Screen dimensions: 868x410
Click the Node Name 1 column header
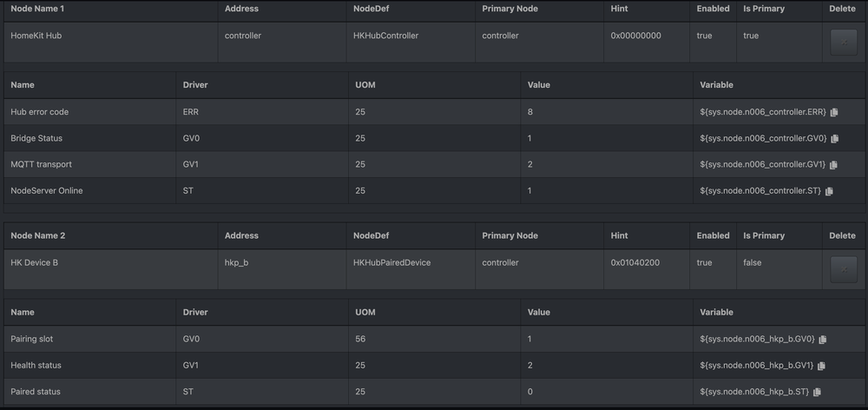point(37,9)
